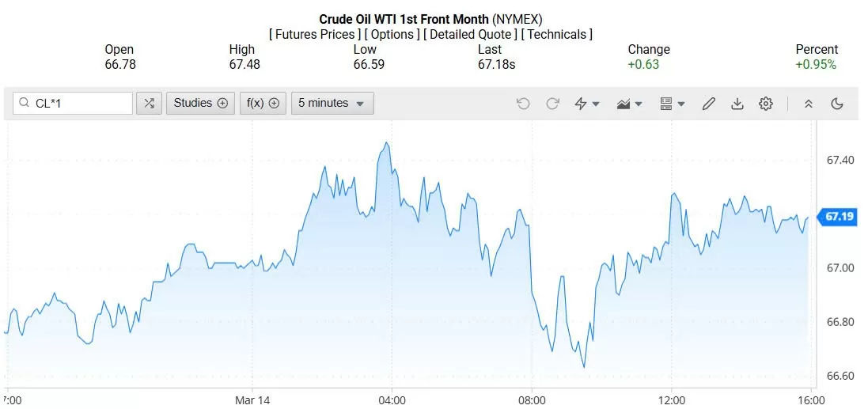Click the compare symbols shuffle icon
Screen dimensions: 868x409
pyautogui.click(x=149, y=103)
